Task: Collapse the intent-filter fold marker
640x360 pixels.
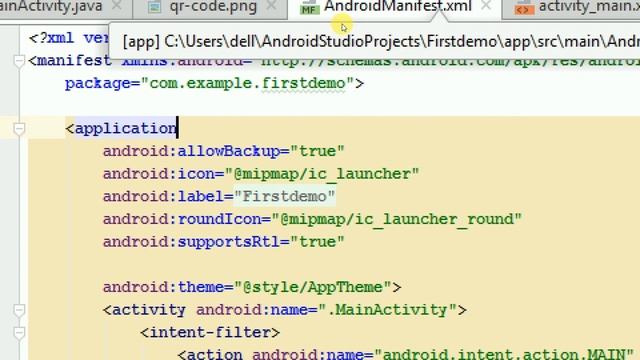Action: 19,333
